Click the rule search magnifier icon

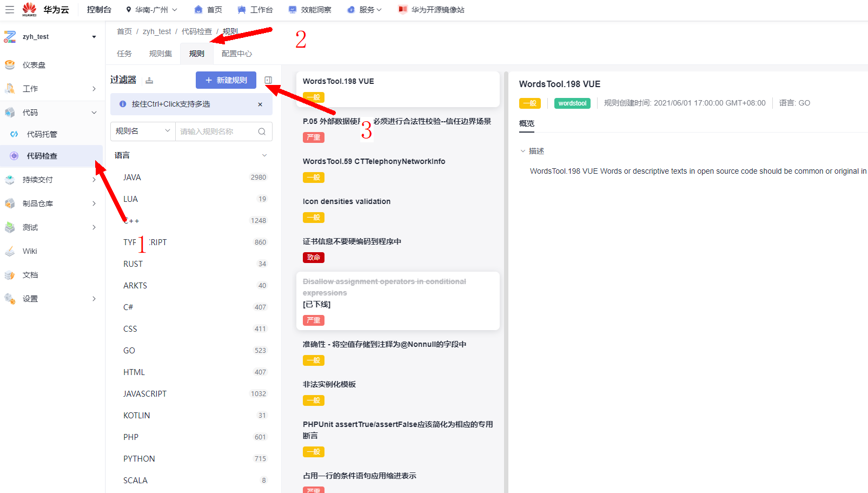[262, 132]
